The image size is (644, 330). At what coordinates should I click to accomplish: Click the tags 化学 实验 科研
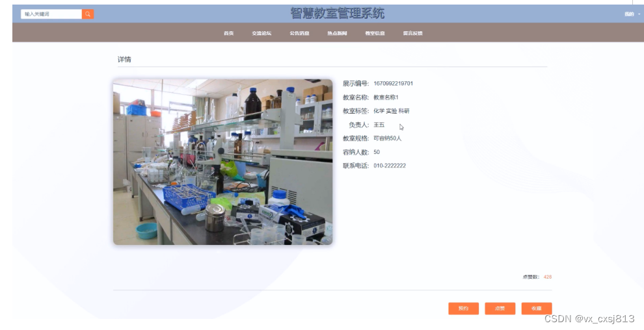[x=392, y=111]
